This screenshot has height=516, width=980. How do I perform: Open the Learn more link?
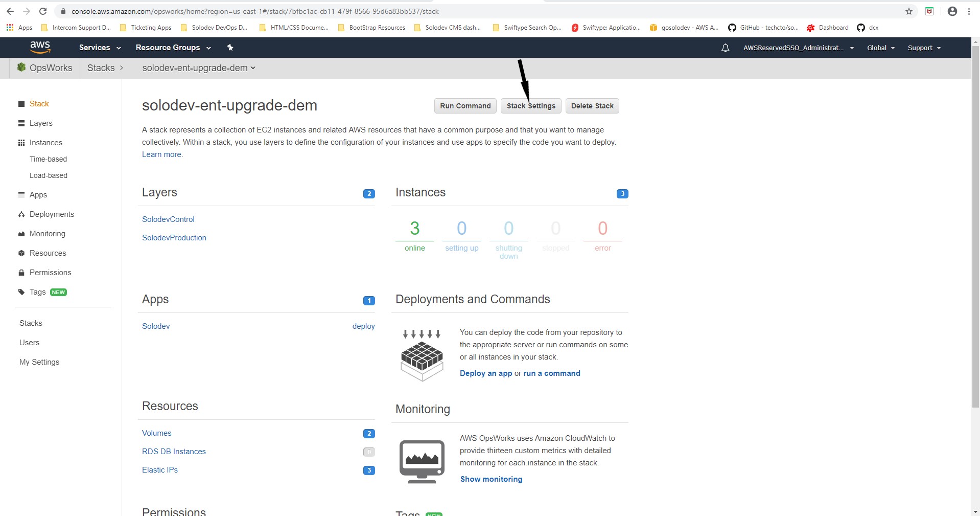tap(161, 154)
